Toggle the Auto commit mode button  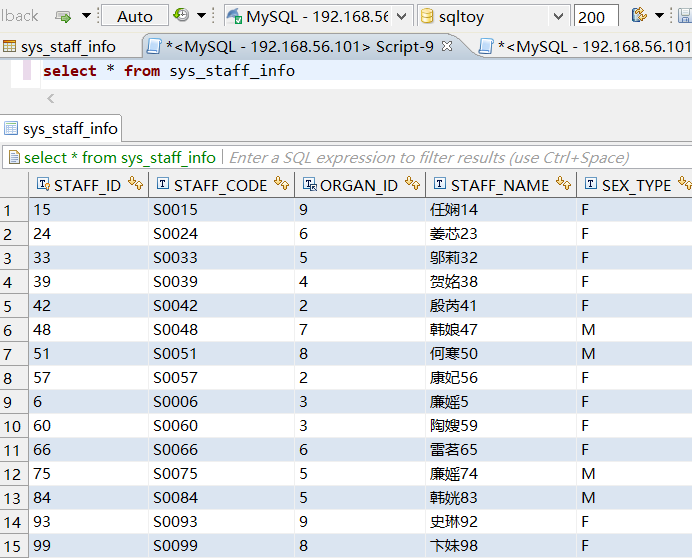point(135,16)
